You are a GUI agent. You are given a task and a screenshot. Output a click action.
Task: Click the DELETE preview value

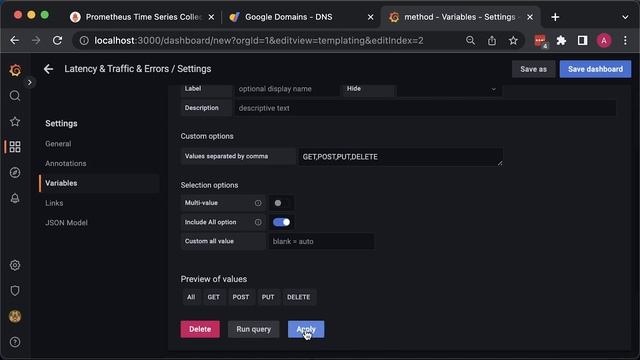298,297
